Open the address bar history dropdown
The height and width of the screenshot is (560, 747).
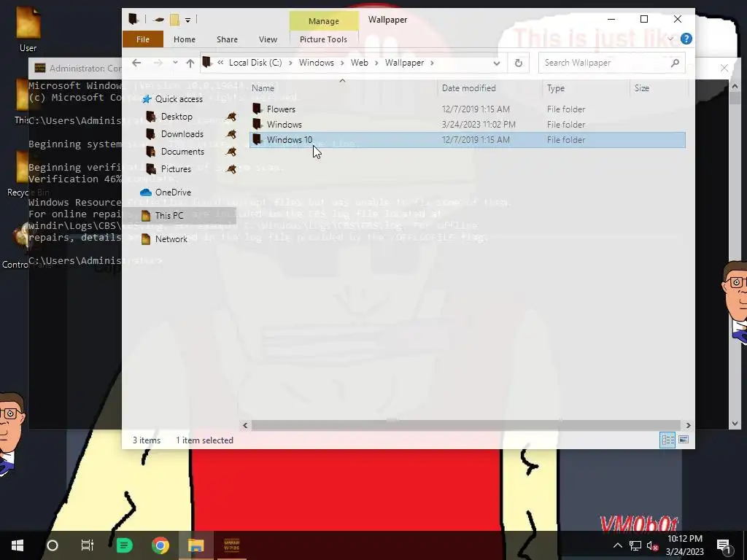496,63
